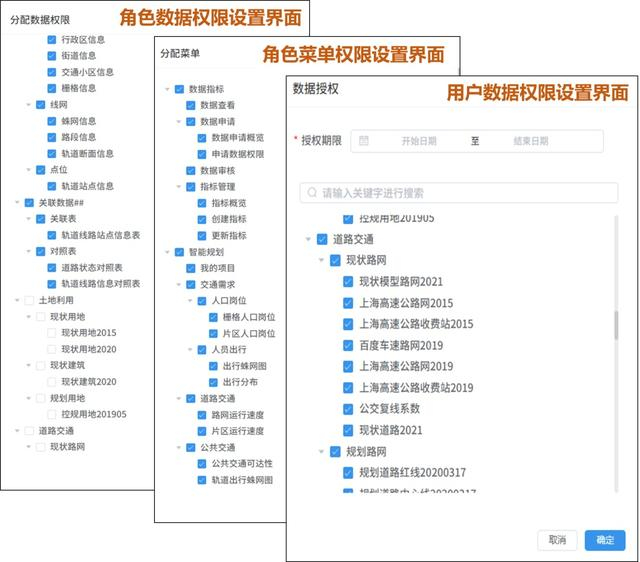Toggle the 数据申请概览 checkbox
This screenshot has height=562, width=640.
tap(202, 138)
